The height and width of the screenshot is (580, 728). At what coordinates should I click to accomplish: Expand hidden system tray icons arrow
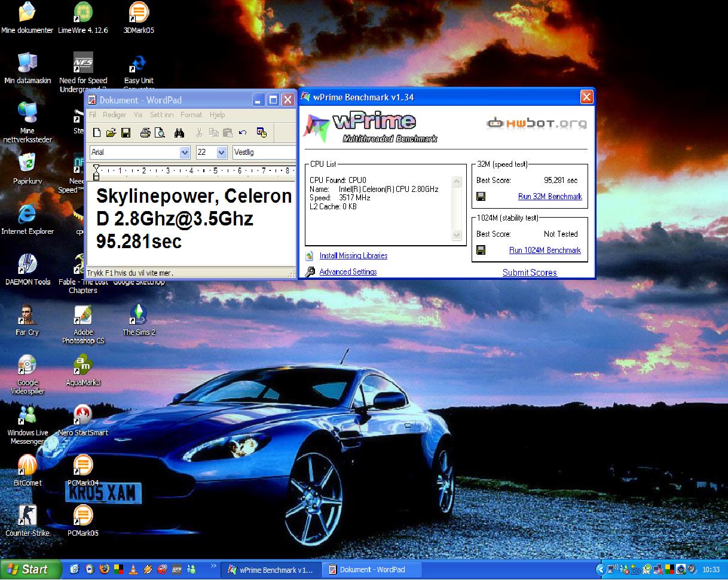pyautogui.click(x=601, y=569)
